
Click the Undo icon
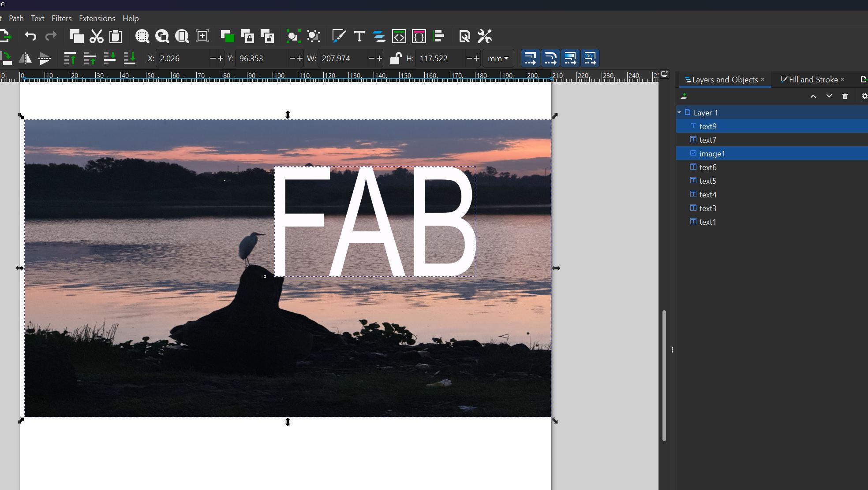pos(30,36)
